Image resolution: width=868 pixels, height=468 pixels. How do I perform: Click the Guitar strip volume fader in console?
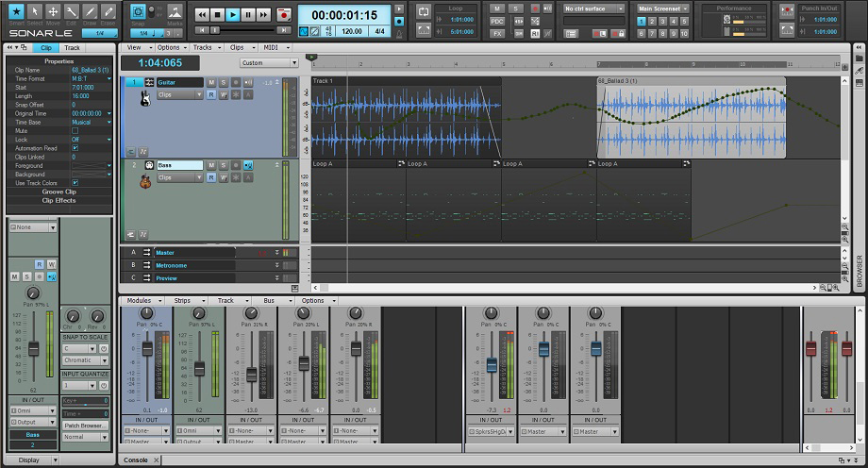[147, 349]
